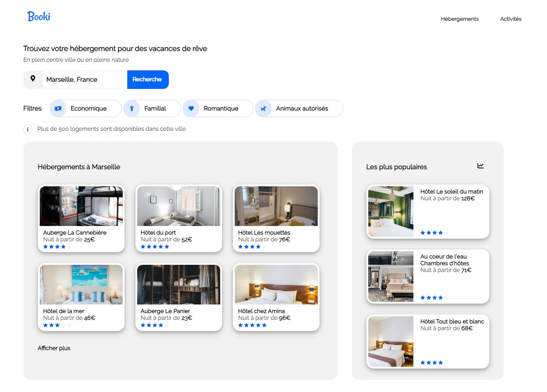Select the Hôtel de la mer title
This screenshot has height=392, width=547.
(x=64, y=311)
